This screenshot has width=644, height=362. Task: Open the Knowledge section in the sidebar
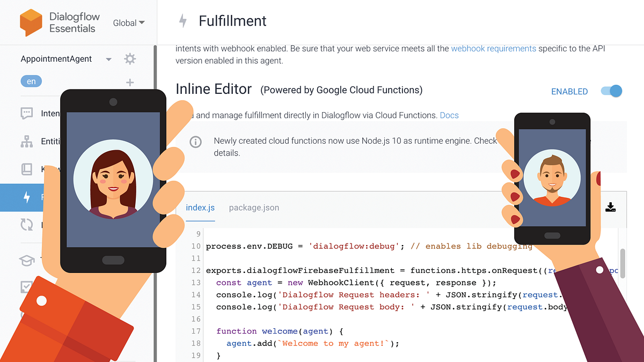26,169
